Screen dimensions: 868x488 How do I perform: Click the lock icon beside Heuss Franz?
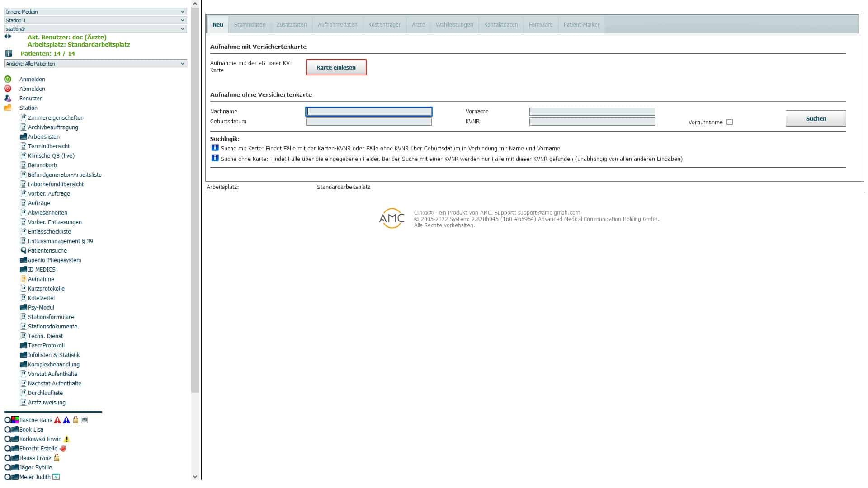click(57, 458)
